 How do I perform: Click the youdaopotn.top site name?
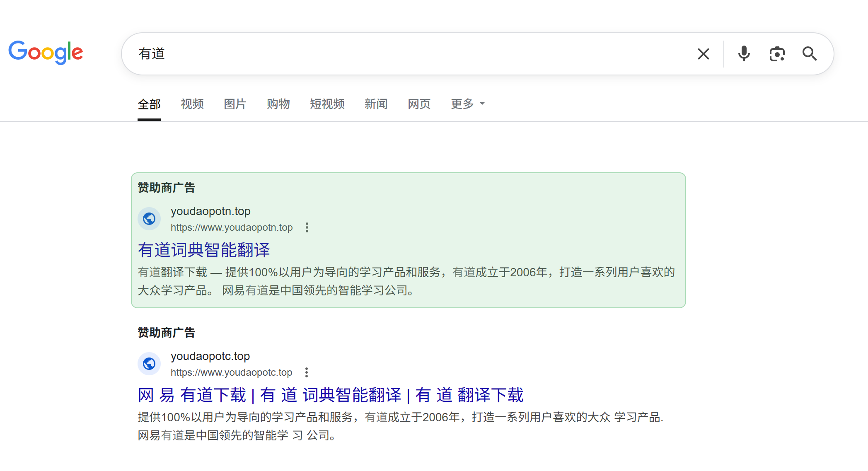[210, 211]
